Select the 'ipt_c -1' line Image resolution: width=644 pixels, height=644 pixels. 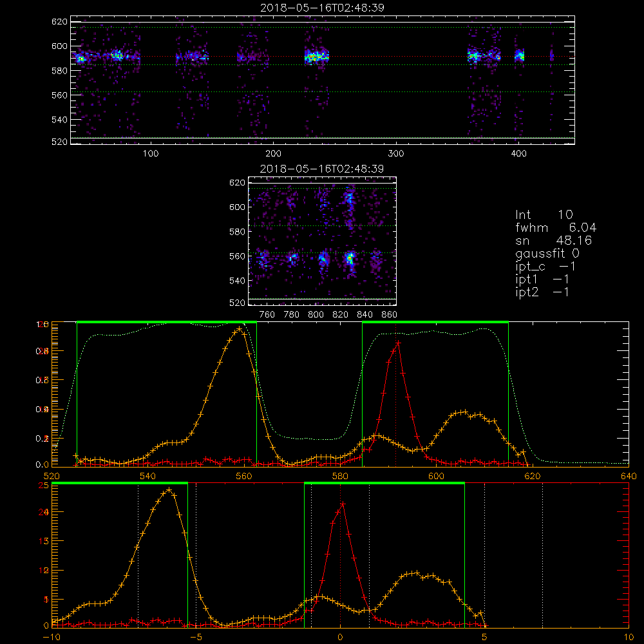[545, 267]
